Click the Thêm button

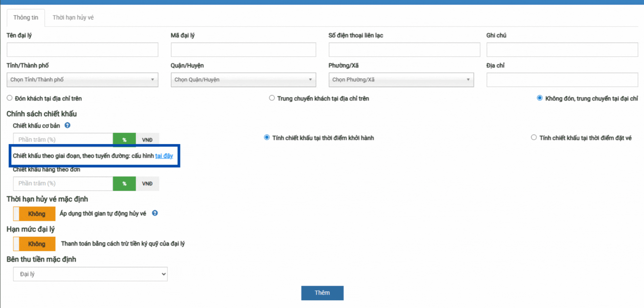click(322, 293)
